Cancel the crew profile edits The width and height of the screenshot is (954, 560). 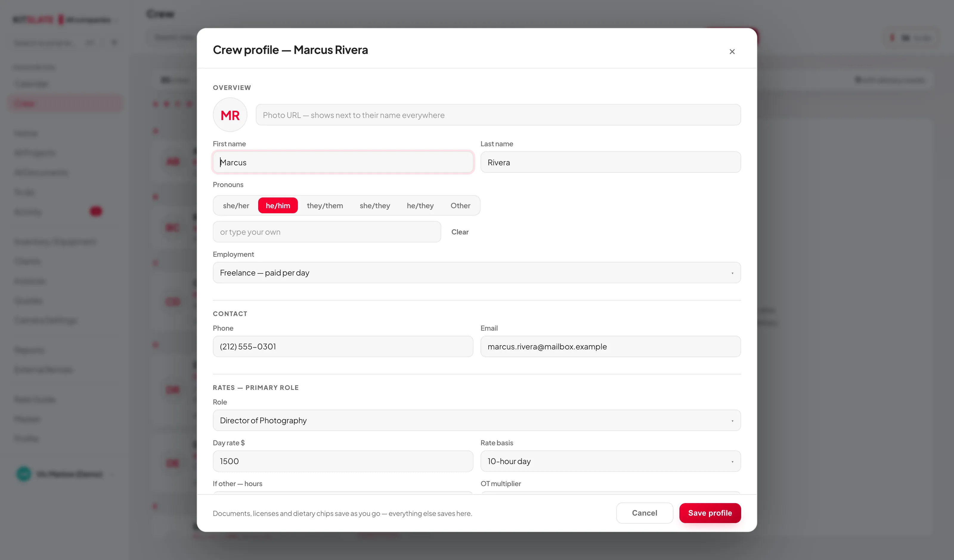click(x=644, y=513)
